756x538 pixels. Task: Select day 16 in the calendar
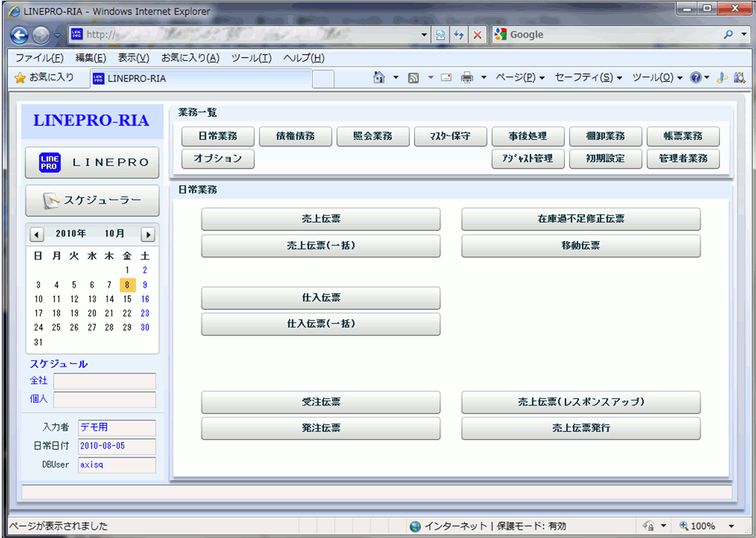[x=145, y=299]
